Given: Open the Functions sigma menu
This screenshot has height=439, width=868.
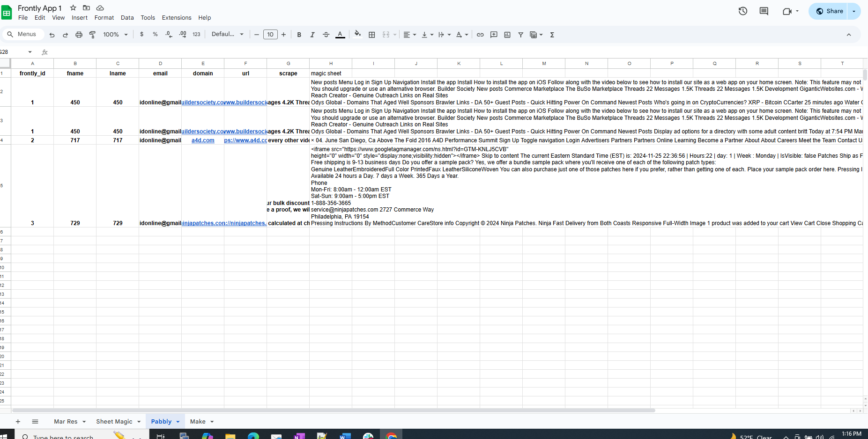Looking at the screenshot, I should point(552,35).
